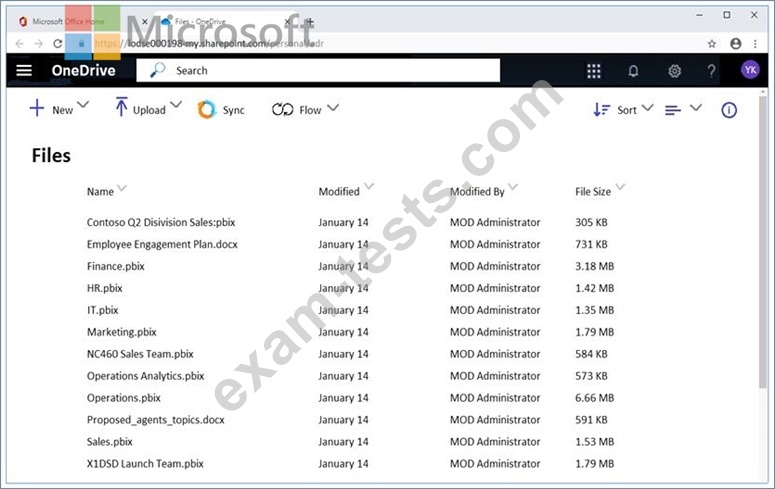
Task: Click the search magnifier icon
Action: (157, 70)
